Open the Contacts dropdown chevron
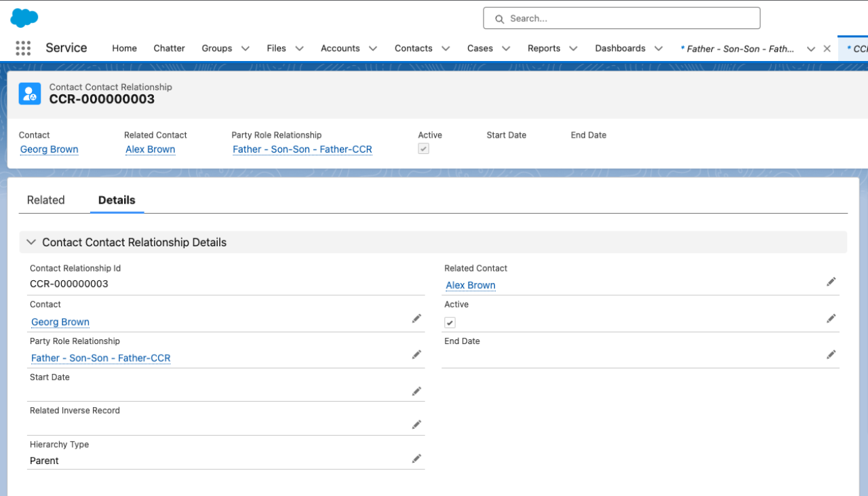The height and width of the screenshot is (496, 868). click(446, 48)
